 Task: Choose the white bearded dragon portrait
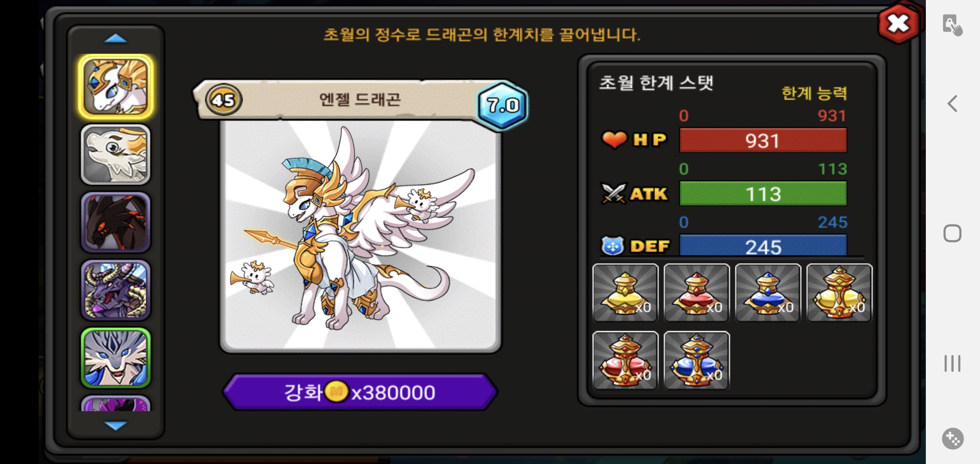point(116,155)
